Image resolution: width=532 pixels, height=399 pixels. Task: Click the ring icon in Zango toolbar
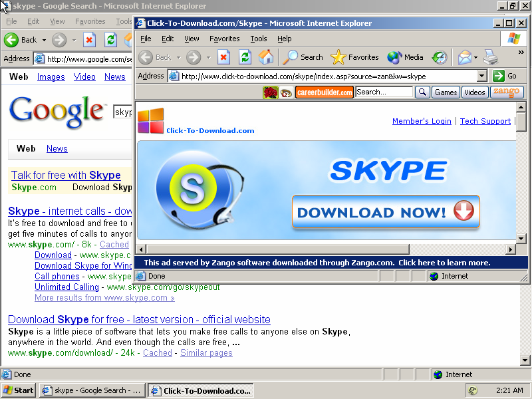(287, 92)
